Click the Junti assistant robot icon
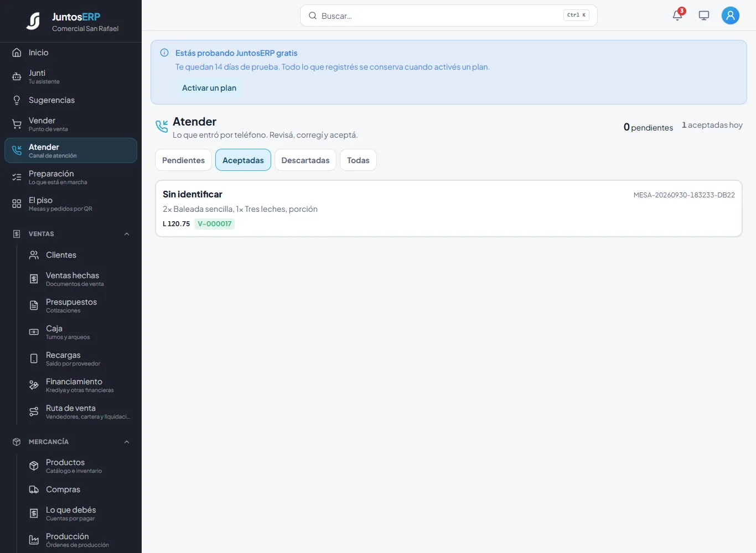 [17, 77]
